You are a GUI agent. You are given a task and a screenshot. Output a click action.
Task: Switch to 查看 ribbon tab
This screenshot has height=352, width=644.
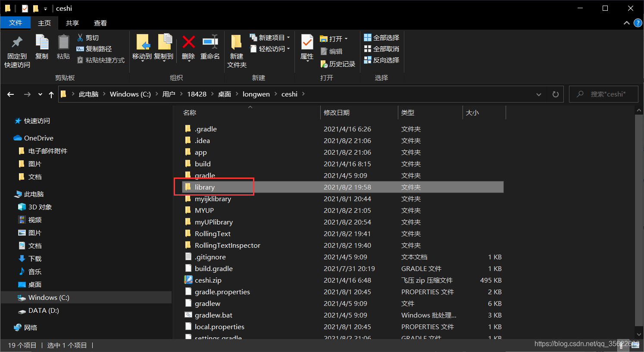pyautogui.click(x=100, y=23)
